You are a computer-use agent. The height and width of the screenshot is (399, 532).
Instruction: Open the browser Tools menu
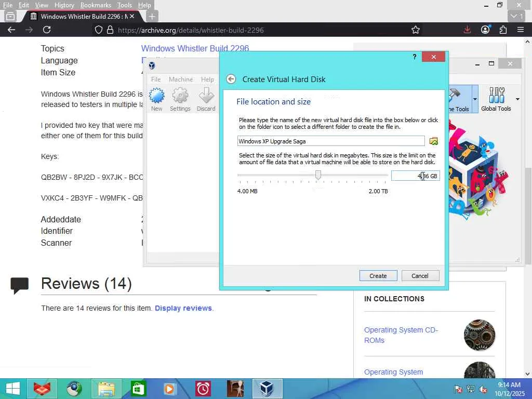[x=124, y=5]
